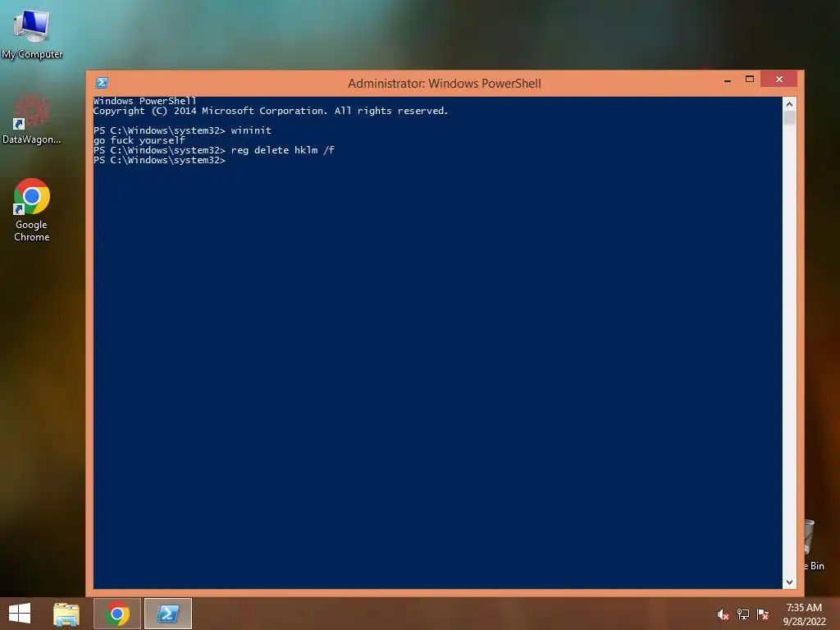Close the Administrator PowerShell window
840x630 pixels.
[x=779, y=80]
